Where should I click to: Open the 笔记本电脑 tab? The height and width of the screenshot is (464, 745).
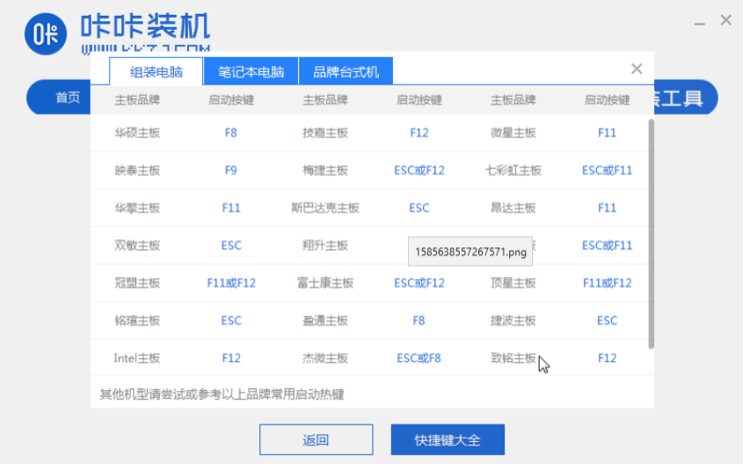click(250, 72)
